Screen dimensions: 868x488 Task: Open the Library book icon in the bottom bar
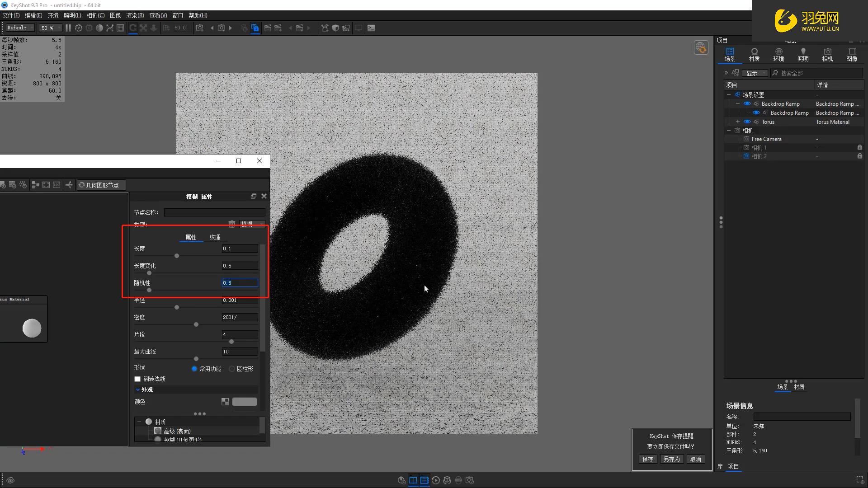pos(413,480)
